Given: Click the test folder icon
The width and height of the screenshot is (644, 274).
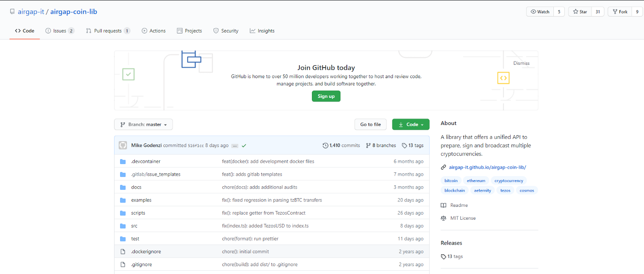Looking at the screenshot, I should tap(123, 239).
